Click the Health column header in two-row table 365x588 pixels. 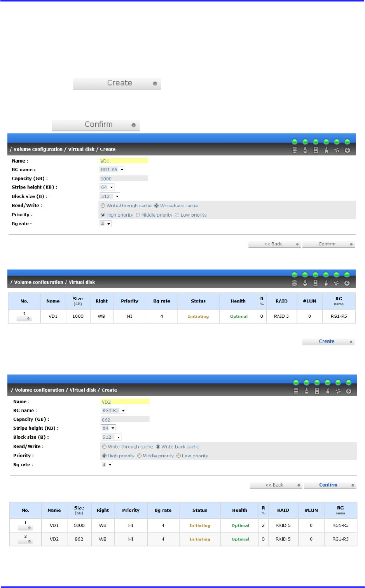(239, 510)
